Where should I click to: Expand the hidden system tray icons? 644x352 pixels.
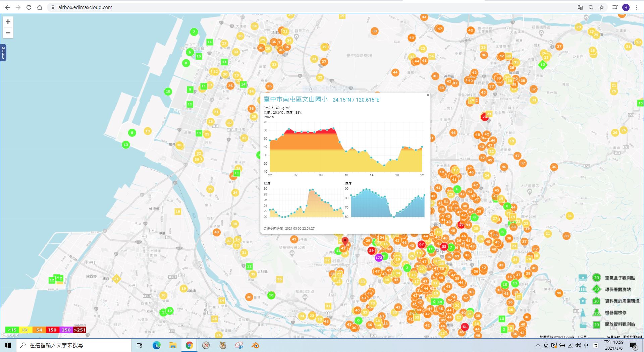[x=538, y=345]
